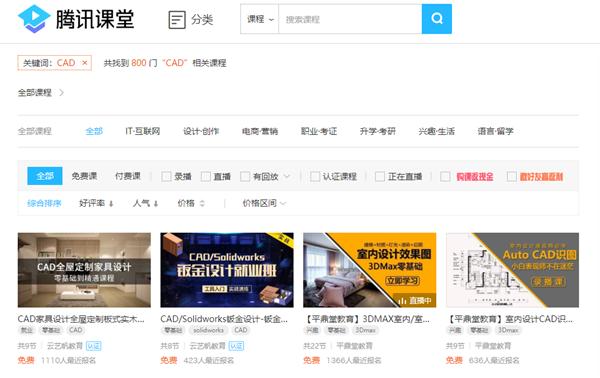Click the 认证 badge under CAD家具设计 course

click(94, 346)
